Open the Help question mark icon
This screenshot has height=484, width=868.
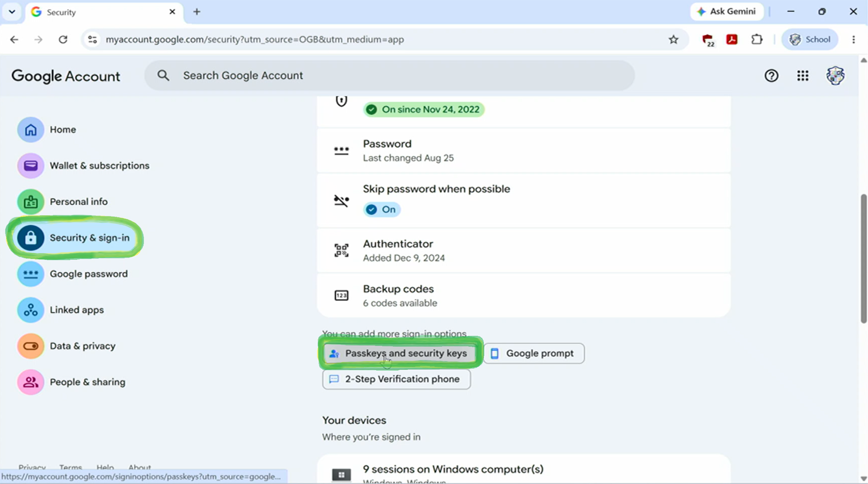click(x=771, y=76)
